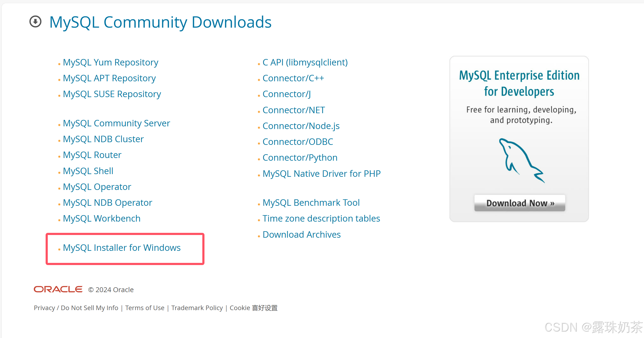Click C API (libmysqlclient) link
This screenshot has width=644, height=338.
pos(305,63)
